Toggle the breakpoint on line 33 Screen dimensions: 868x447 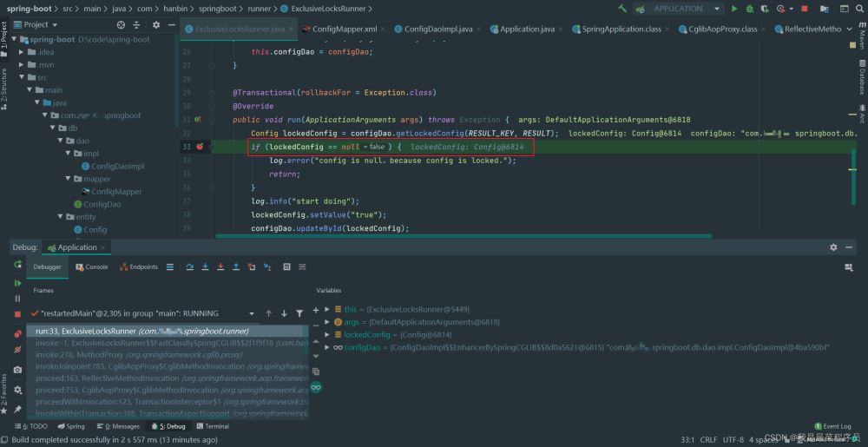pos(201,148)
